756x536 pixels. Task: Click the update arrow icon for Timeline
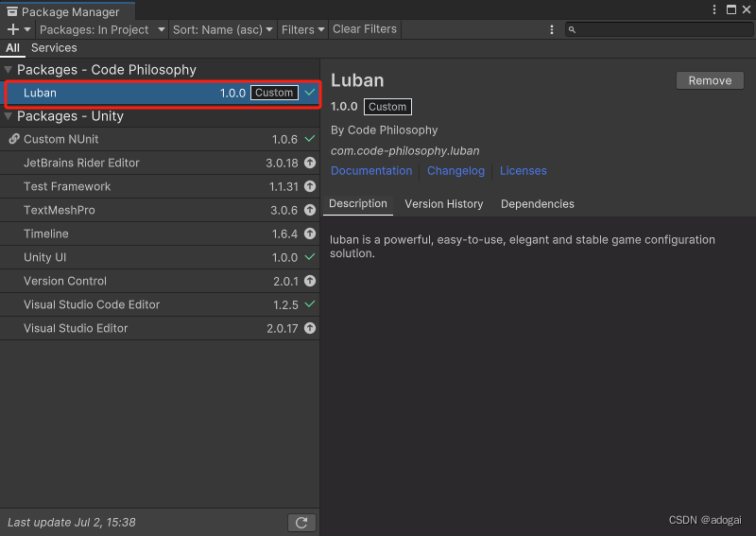point(310,233)
